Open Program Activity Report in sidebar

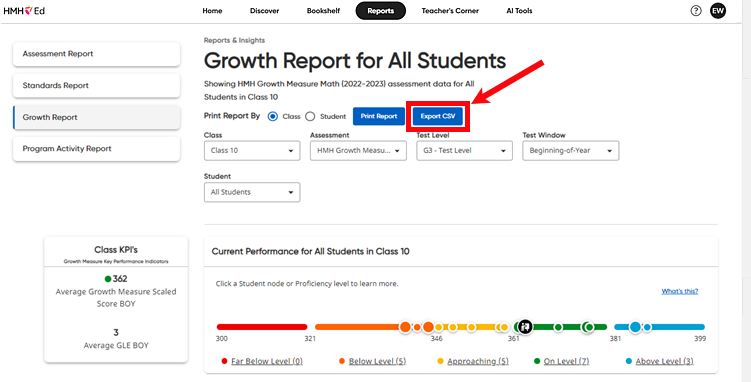coord(96,149)
